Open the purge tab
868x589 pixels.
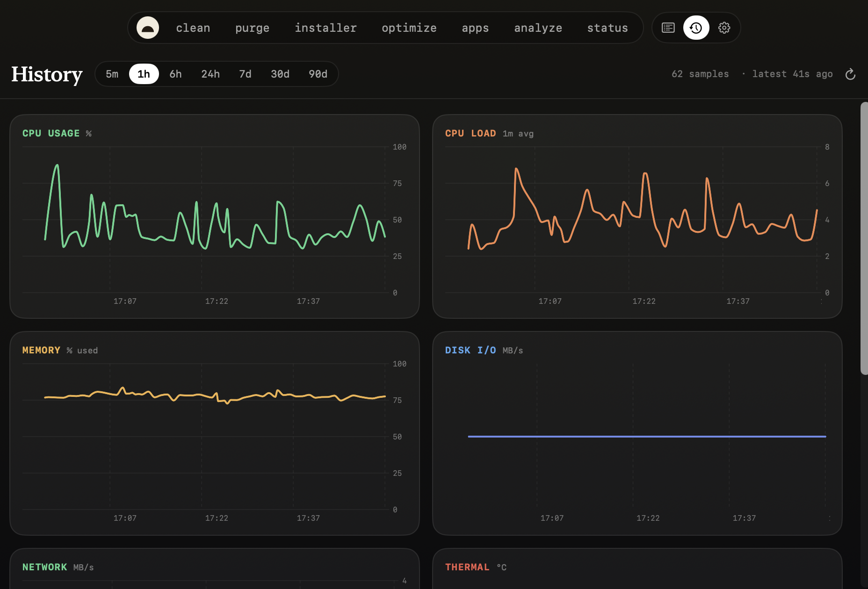pos(252,28)
